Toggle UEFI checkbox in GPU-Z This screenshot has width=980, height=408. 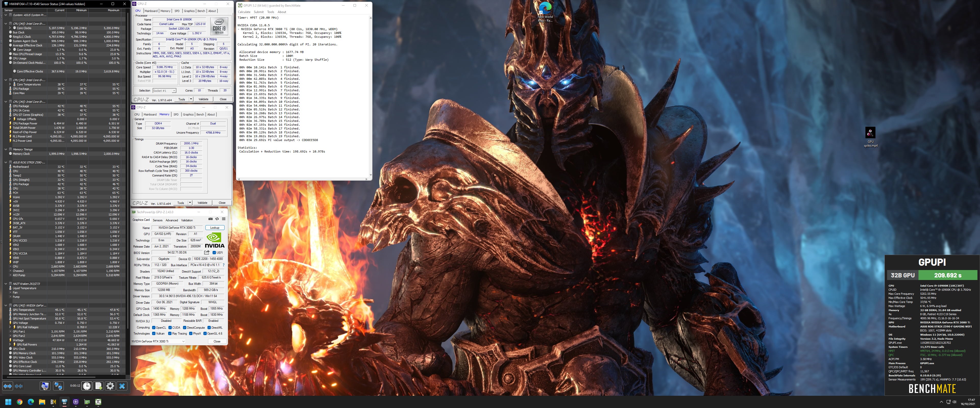(214, 252)
